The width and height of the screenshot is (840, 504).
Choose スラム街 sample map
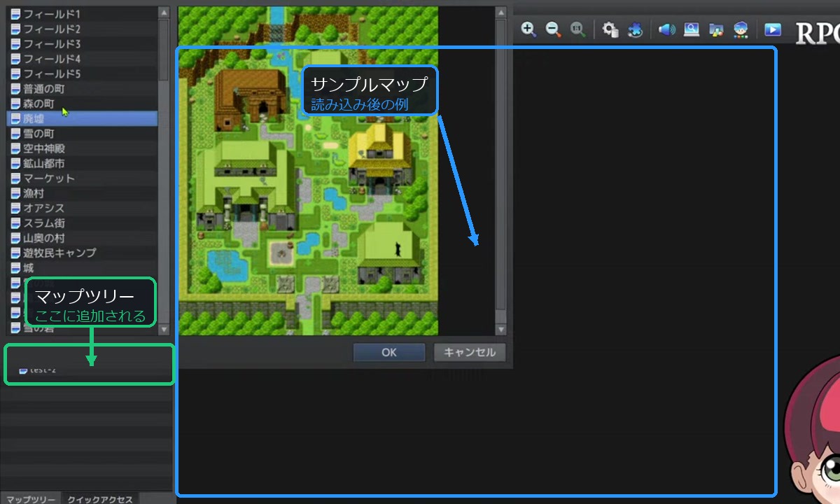pyautogui.click(x=82, y=223)
